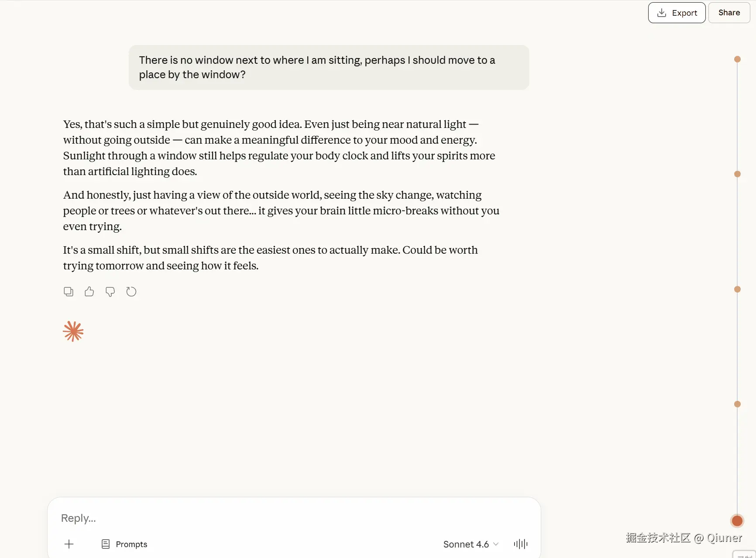The height and width of the screenshot is (558, 756).
Task: Start voice mode with the waveform icon
Action: coord(521,544)
